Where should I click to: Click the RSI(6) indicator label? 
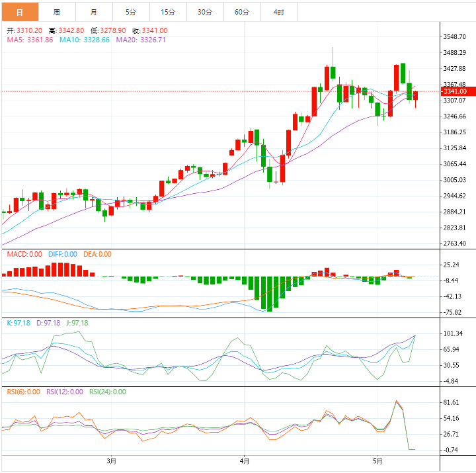[24, 392]
